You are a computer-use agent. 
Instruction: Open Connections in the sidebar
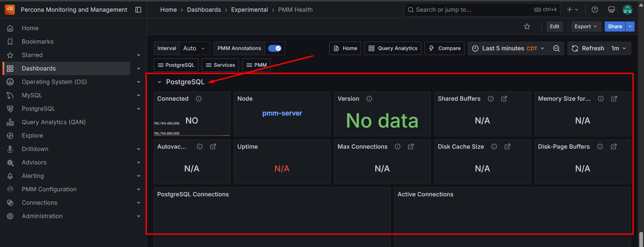coord(40,203)
